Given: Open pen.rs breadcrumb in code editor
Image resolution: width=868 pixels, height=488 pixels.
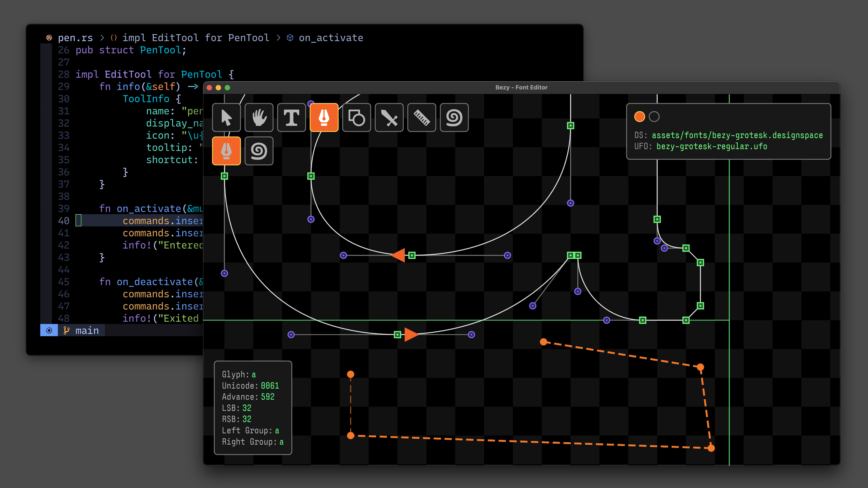Looking at the screenshot, I should [75, 38].
